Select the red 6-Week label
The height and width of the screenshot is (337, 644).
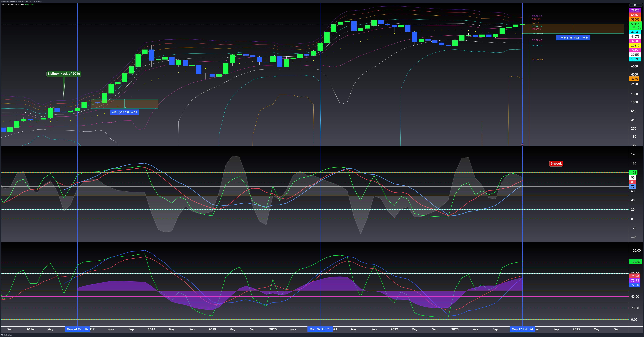coord(556,164)
